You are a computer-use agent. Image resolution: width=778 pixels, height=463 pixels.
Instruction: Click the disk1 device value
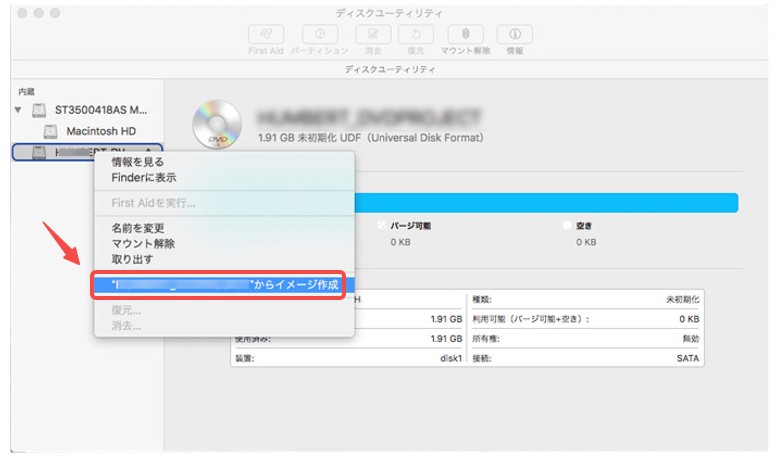tap(451, 358)
